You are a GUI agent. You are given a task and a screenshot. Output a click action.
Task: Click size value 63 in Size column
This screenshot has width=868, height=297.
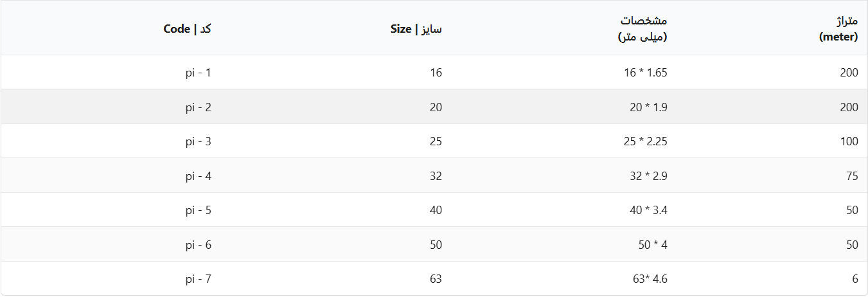[436, 279]
